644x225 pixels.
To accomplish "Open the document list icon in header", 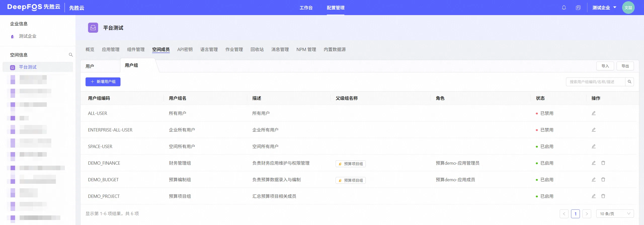I will point(578,8).
